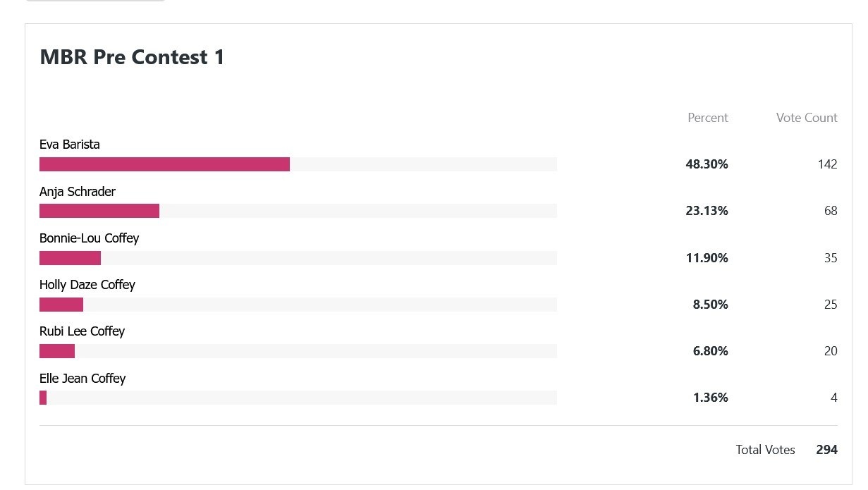Select the Elle Jean Coffey name
This screenshot has width=868, height=490.
tap(82, 379)
